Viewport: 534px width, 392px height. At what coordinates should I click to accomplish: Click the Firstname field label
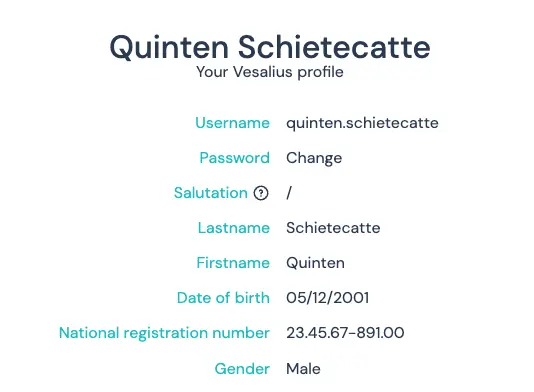(233, 263)
